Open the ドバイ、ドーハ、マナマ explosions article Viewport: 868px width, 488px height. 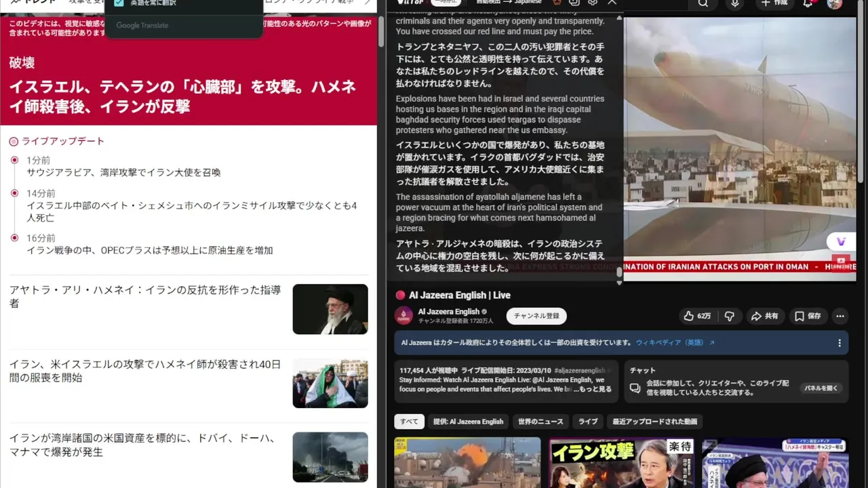[x=143, y=445]
